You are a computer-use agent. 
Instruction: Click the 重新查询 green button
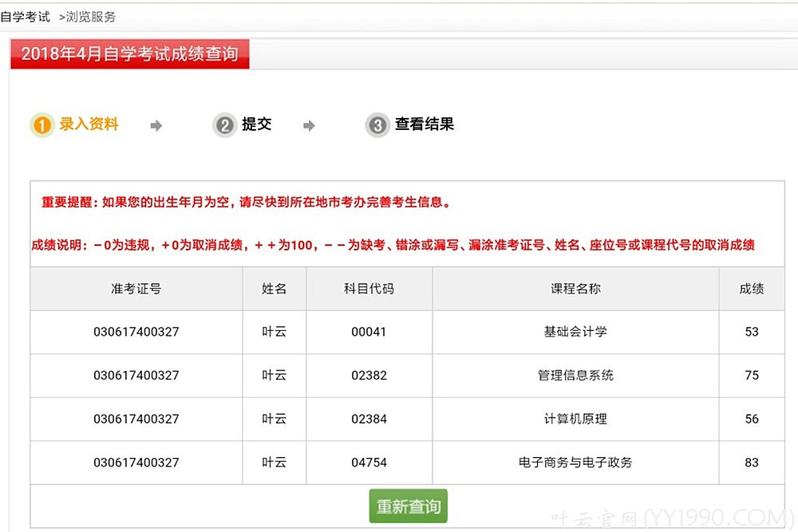pos(408,506)
